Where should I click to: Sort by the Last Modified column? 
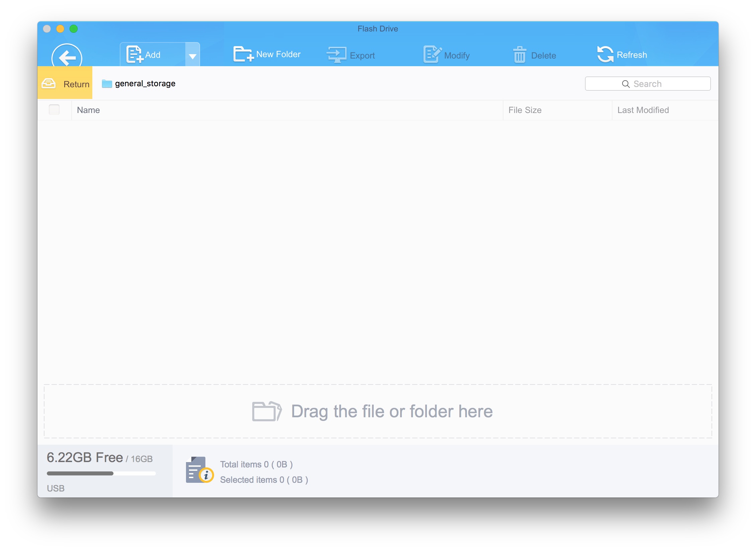coord(643,110)
